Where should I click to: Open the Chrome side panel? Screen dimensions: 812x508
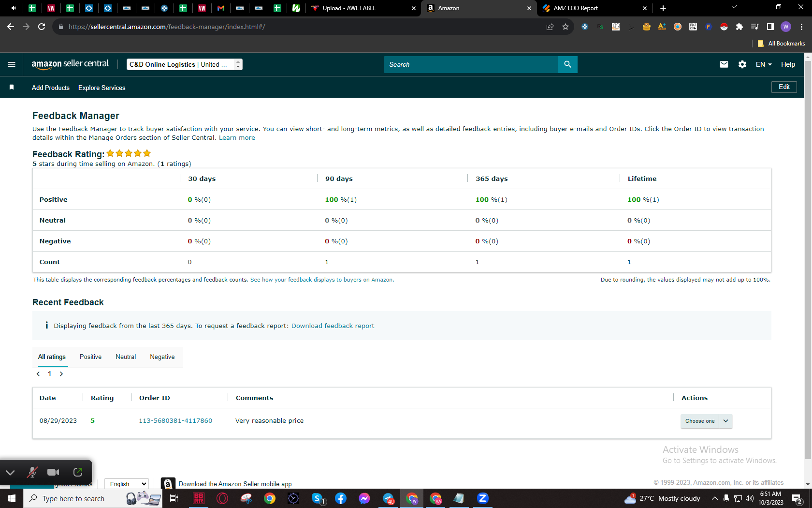pos(770,27)
